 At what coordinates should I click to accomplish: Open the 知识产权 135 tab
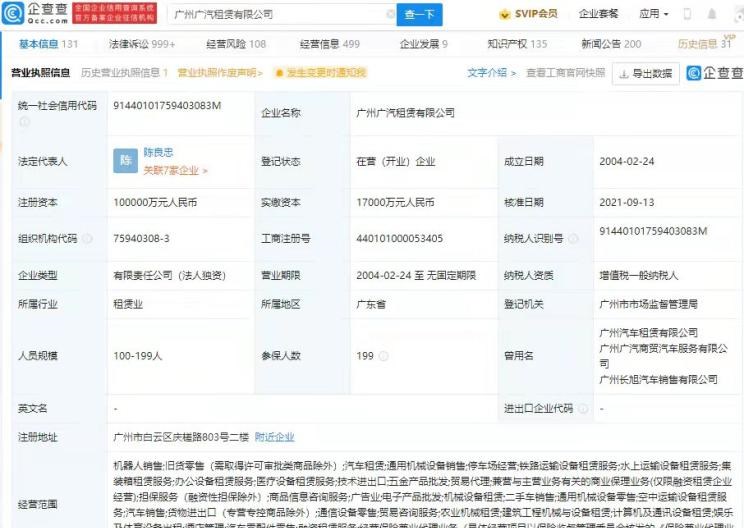[x=517, y=44]
